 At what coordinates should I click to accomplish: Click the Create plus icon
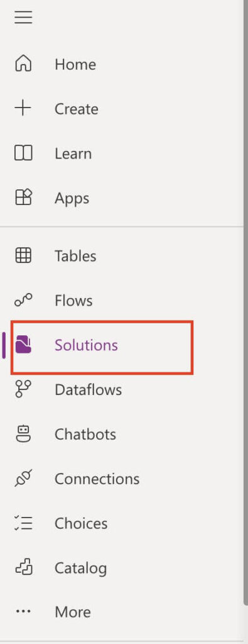[x=23, y=109]
